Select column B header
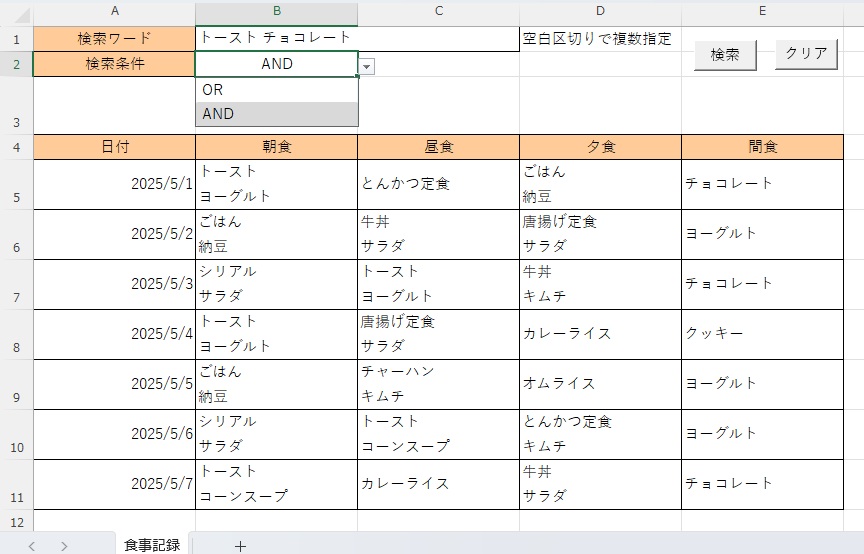 (277, 11)
